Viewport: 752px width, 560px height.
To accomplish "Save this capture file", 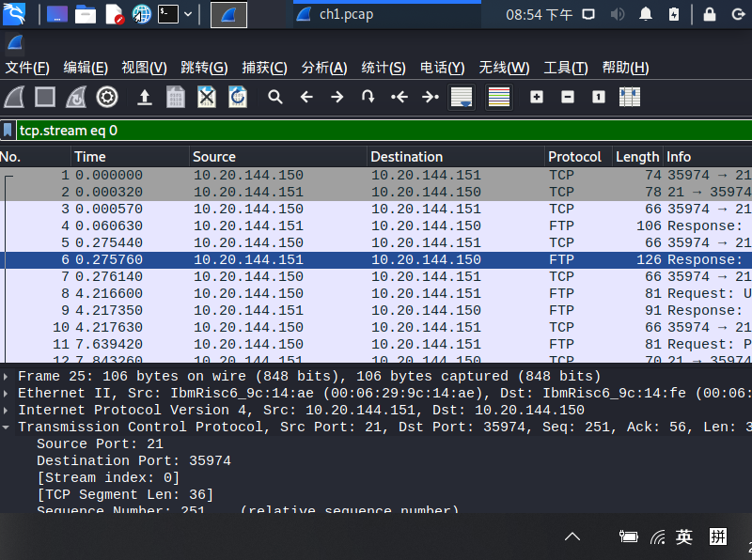I will pos(176,98).
